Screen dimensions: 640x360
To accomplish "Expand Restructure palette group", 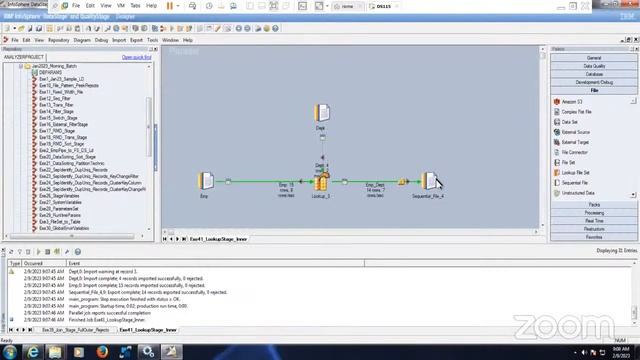I will tap(594, 229).
